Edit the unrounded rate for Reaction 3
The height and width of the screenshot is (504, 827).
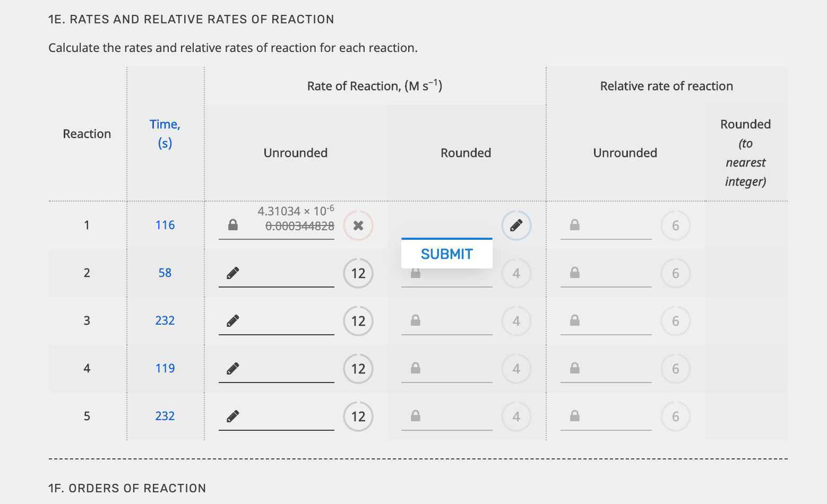point(232,320)
